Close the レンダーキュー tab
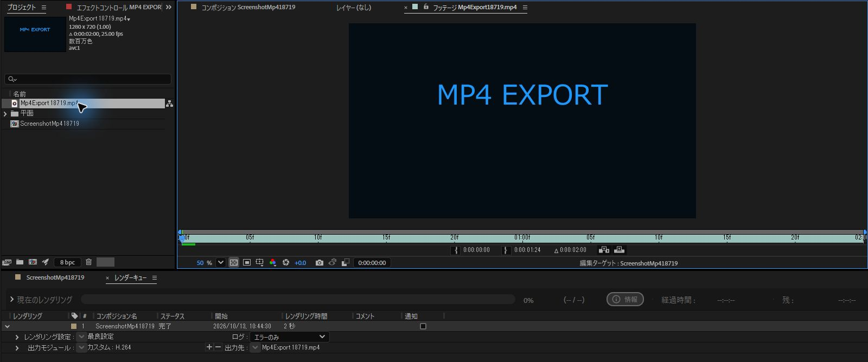The height and width of the screenshot is (362, 868). pyautogui.click(x=107, y=278)
